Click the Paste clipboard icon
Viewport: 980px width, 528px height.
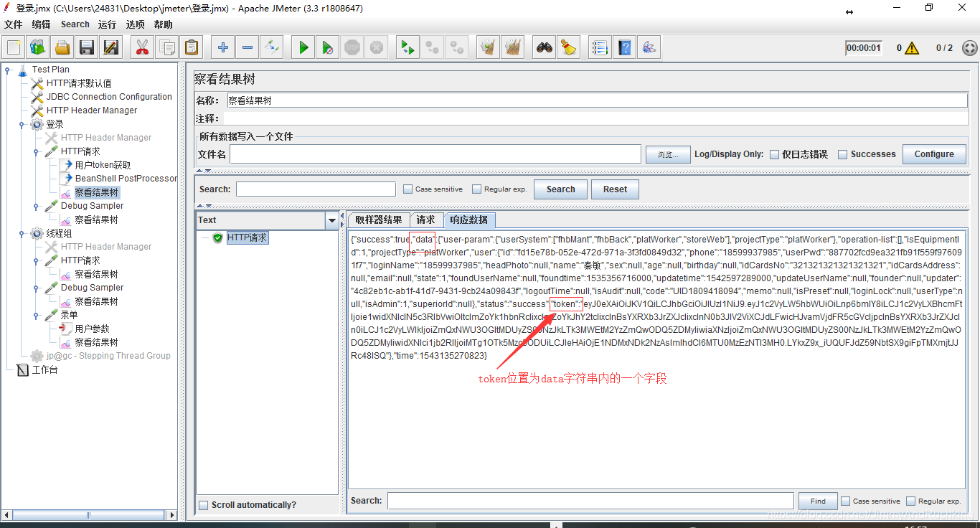pos(191,48)
